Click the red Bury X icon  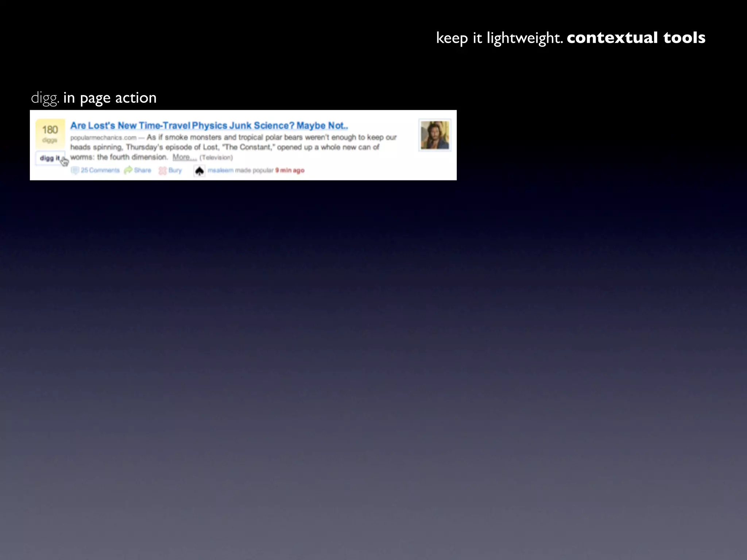(163, 170)
